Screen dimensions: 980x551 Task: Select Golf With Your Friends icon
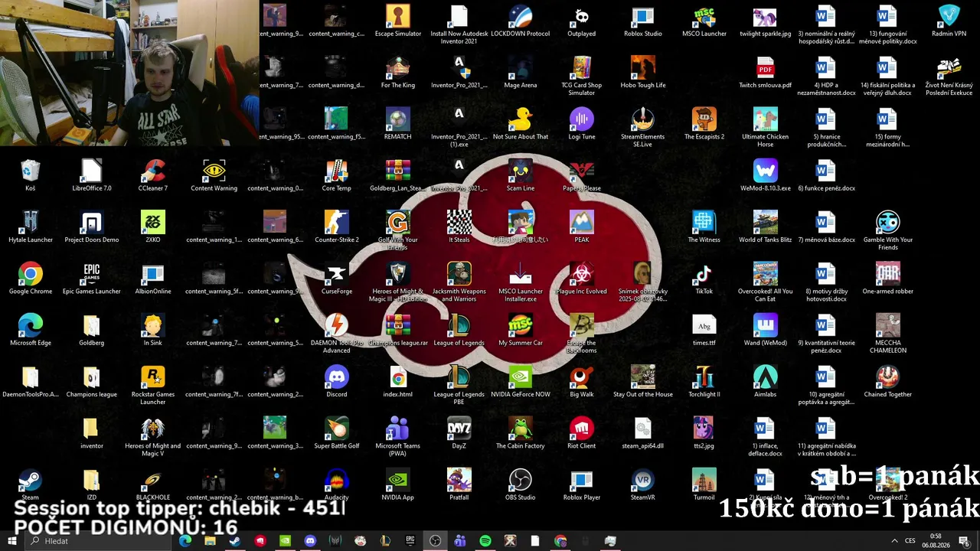(x=398, y=222)
